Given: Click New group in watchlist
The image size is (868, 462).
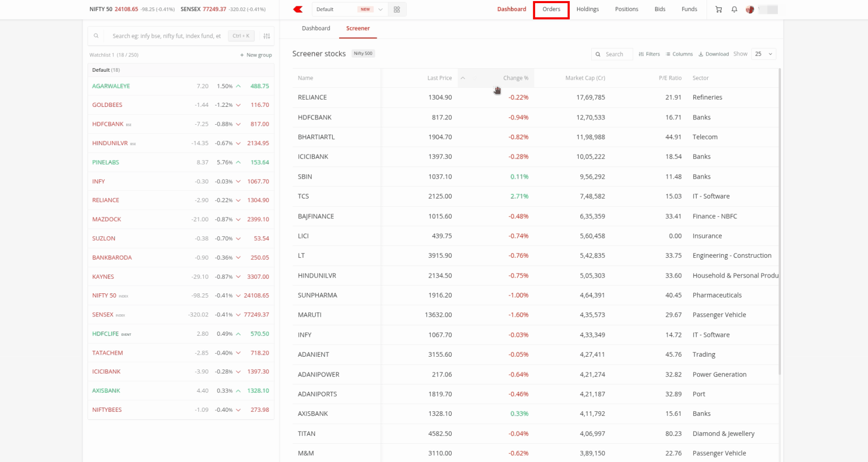Looking at the screenshot, I should [x=256, y=55].
